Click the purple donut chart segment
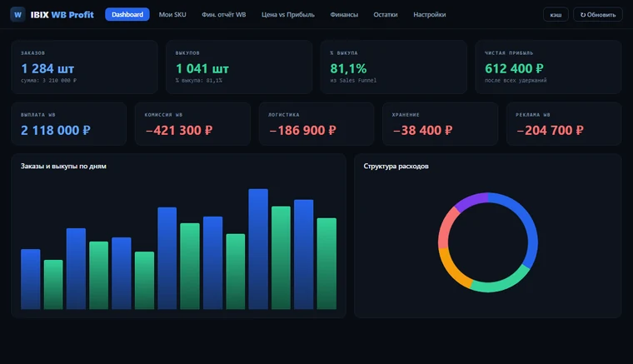633x364 pixels. 471,201
